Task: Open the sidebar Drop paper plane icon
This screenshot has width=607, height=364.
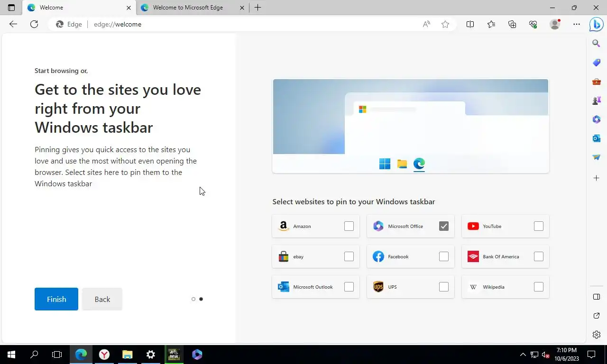Action: (597, 157)
